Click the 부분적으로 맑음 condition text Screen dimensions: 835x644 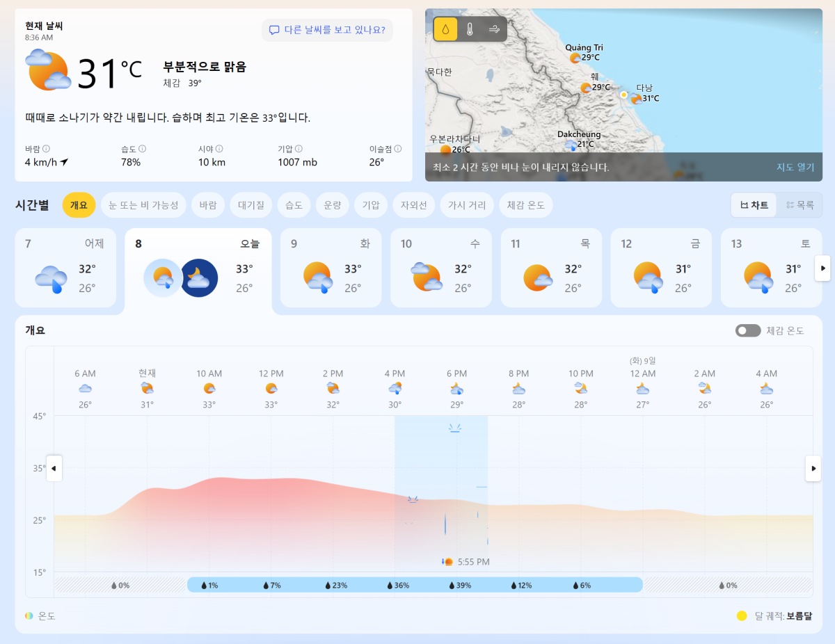coord(205,67)
